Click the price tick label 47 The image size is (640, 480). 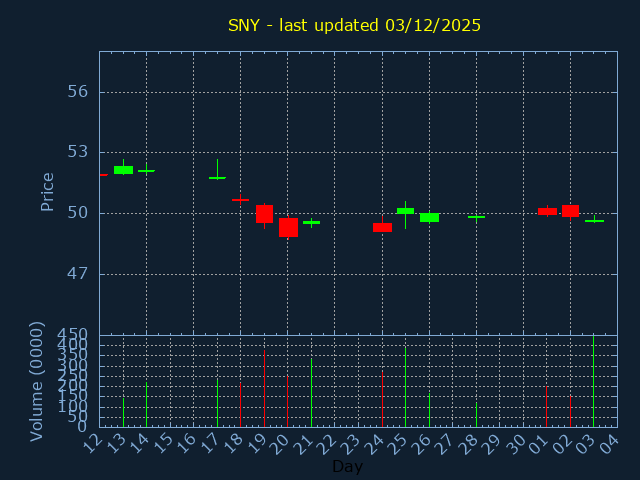[x=78, y=273]
